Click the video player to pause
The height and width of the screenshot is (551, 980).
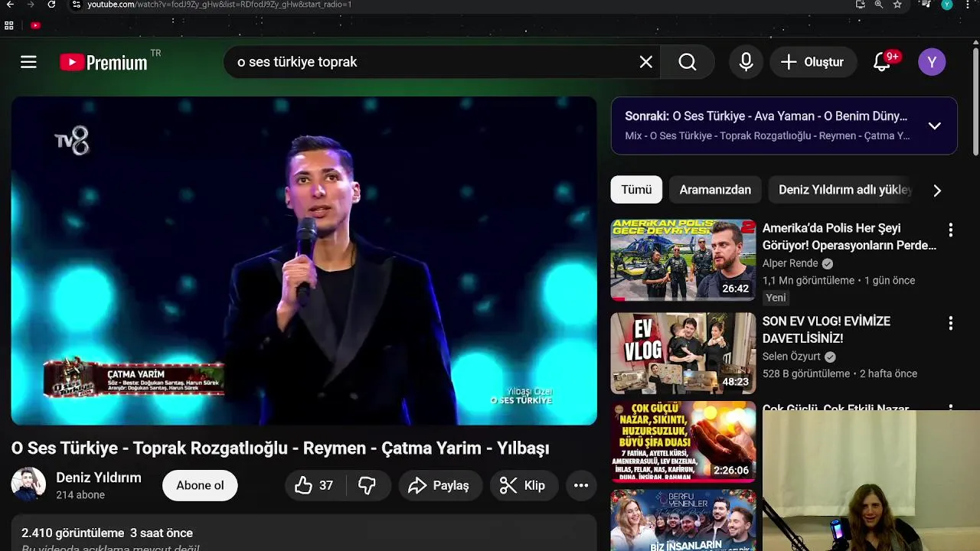[x=304, y=260]
